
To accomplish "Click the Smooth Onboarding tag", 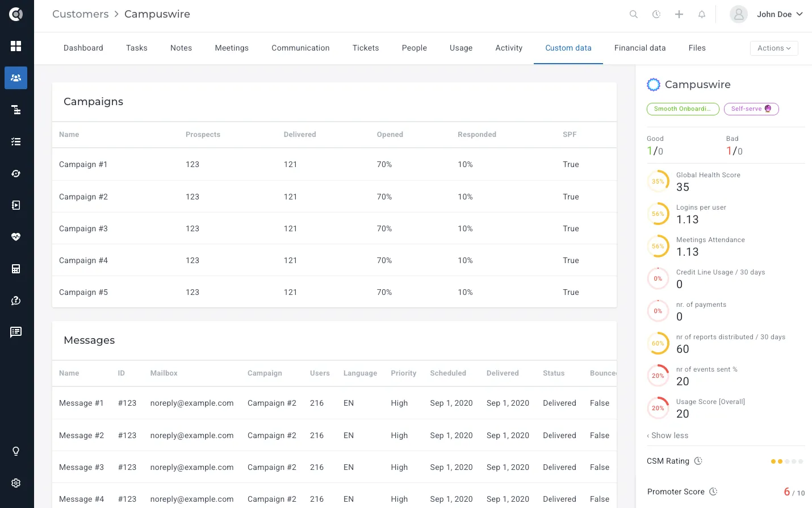I will (683, 109).
